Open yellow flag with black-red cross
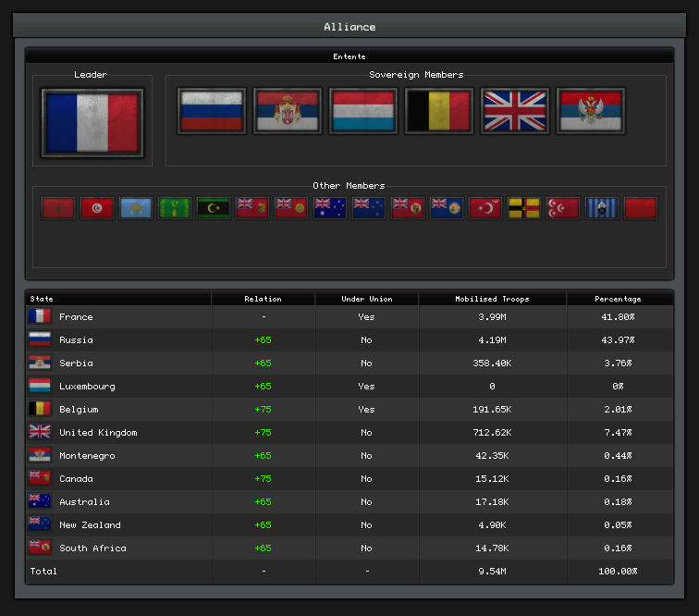The width and height of the screenshot is (699, 616). point(524,208)
